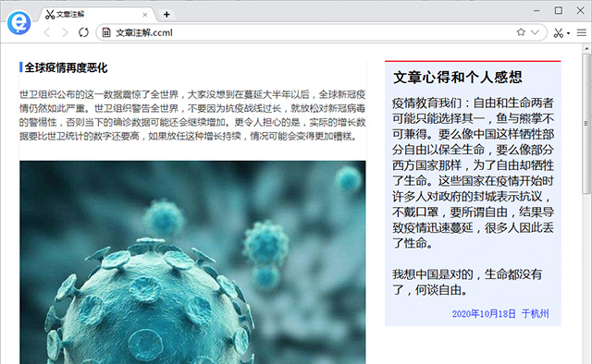Click the scrollbar up arrow
The width and height of the screenshot is (592, 364).
(x=586, y=49)
